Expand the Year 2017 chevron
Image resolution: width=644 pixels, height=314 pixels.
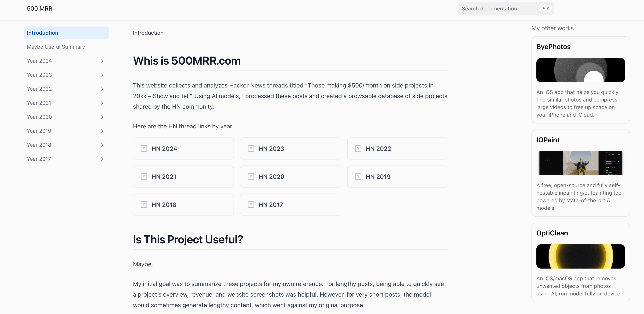tap(102, 159)
